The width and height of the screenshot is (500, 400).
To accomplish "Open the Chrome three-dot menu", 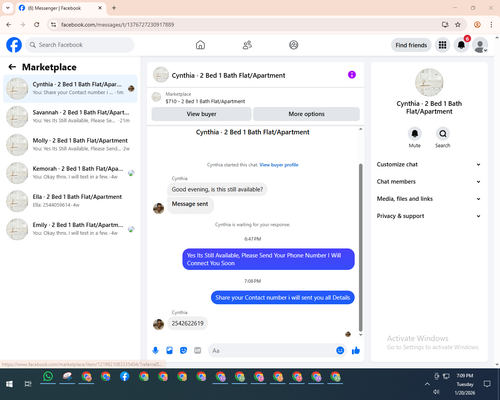I will pyautogui.click(x=491, y=25).
